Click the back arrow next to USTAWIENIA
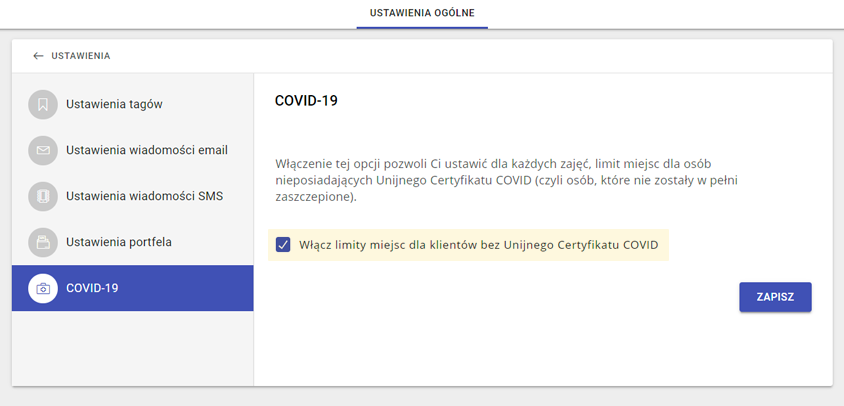 [38, 56]
